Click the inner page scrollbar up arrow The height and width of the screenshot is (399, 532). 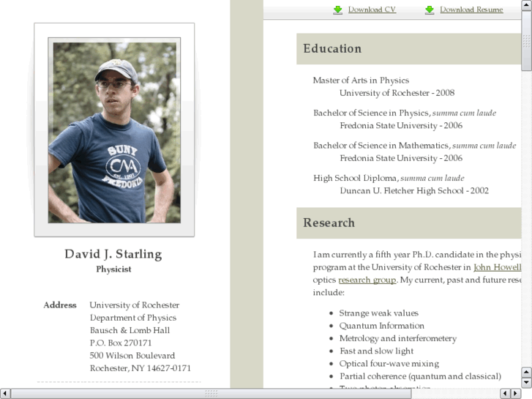(x=527, y=4)
